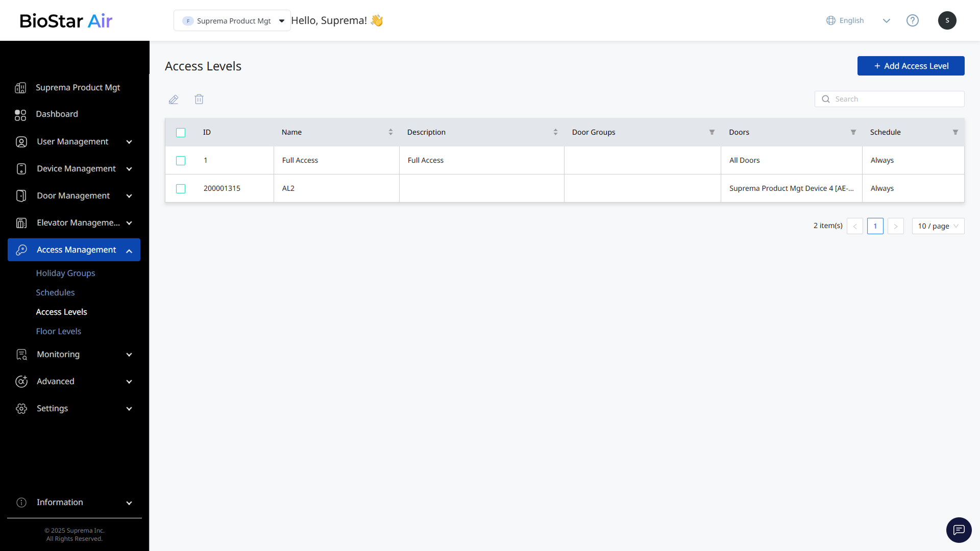Open the help question mark icon
Viewport: 980px width, 551px height.
pyautogui.click(x=912, y=20)
